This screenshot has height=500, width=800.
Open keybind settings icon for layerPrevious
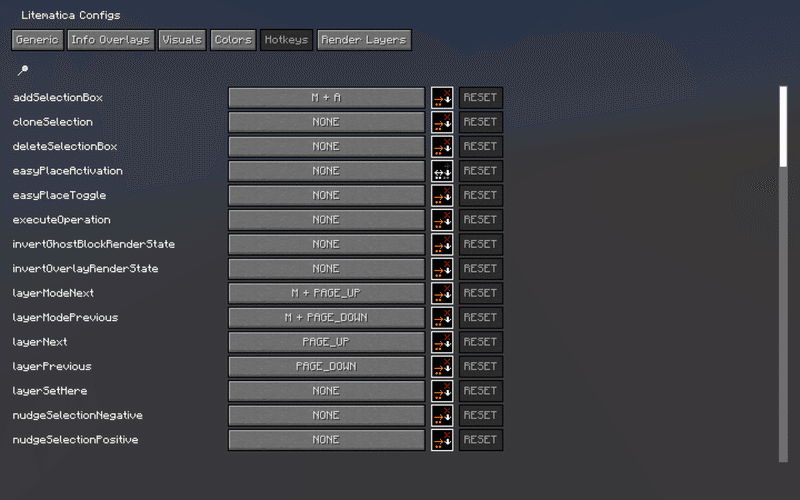pyautogui.click(x=442, y=367)
